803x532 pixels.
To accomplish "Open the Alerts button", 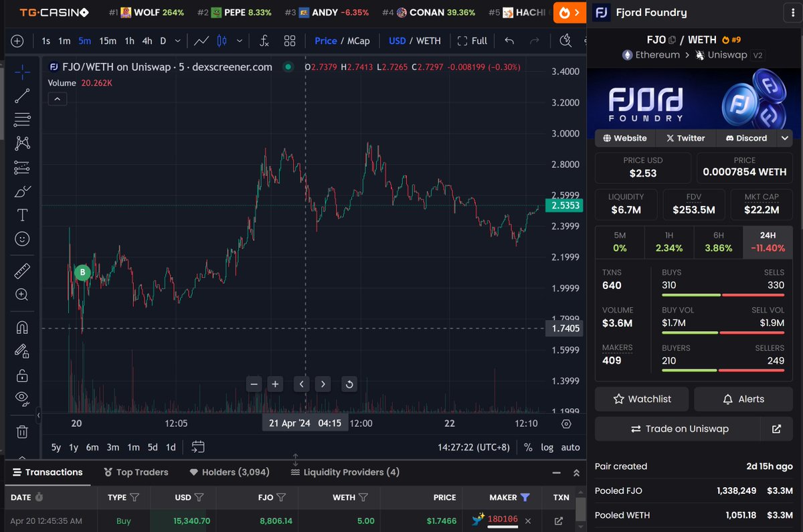I will click(743, 399).
